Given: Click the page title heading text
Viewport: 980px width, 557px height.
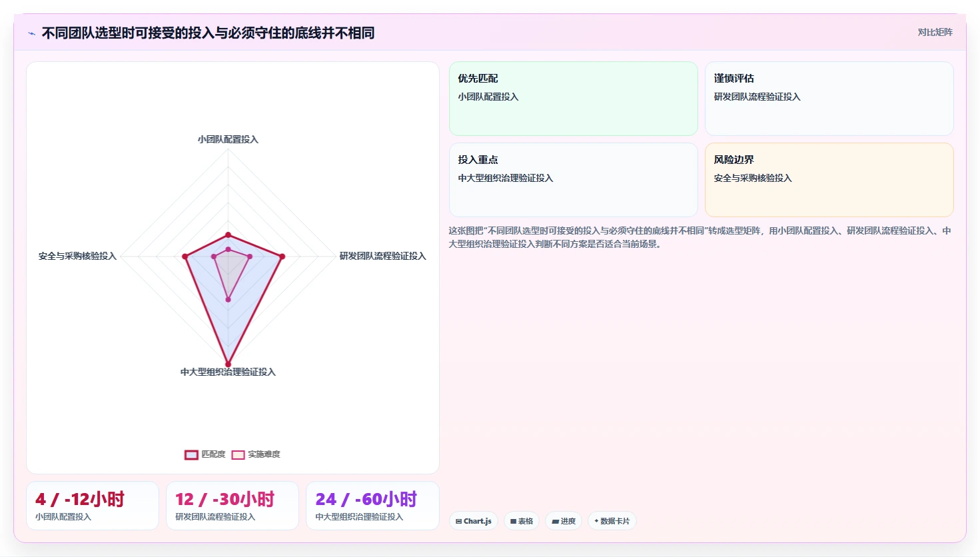Looking at the screenshot, I should (x=208, y=33).
